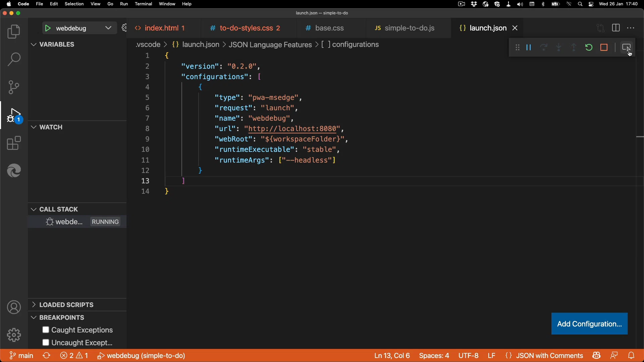Change indentation via Spaces: 4
The image size is (644, 362).
pos(434,356)
